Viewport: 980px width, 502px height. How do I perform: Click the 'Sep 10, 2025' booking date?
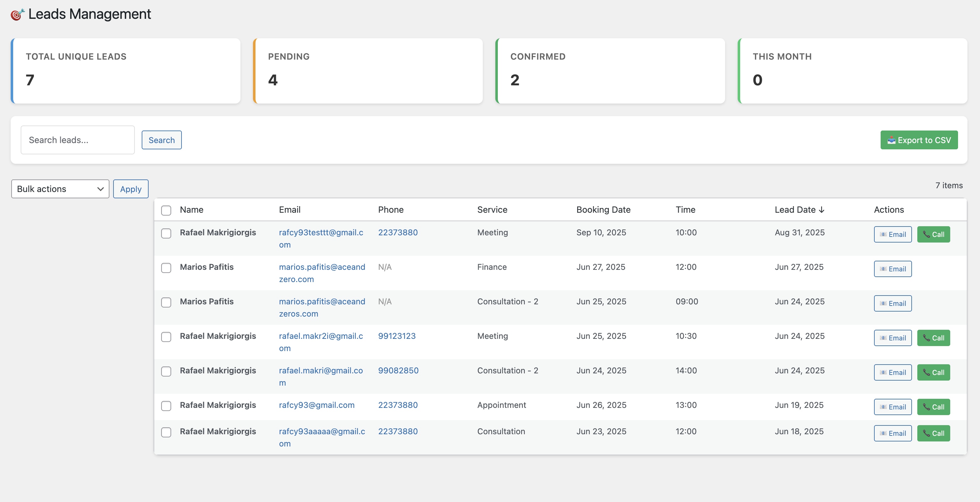click(x=601, y=233)
